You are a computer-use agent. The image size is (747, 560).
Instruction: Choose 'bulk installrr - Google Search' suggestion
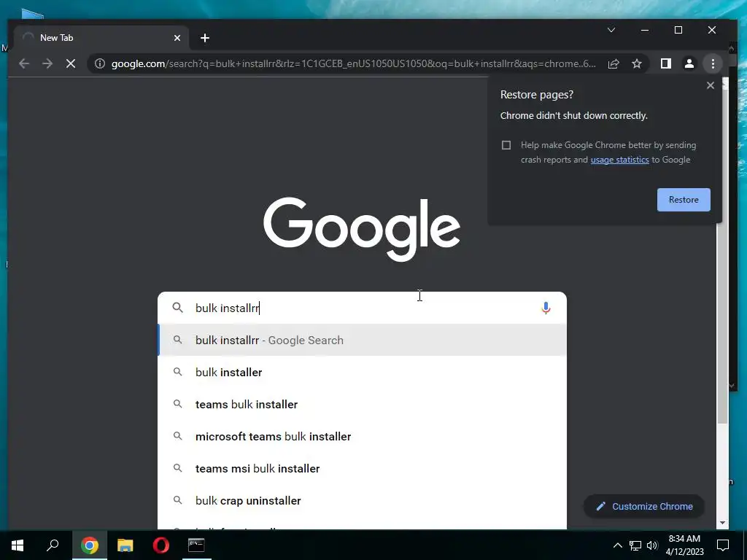pyautogui.click(x=362, y=340)
